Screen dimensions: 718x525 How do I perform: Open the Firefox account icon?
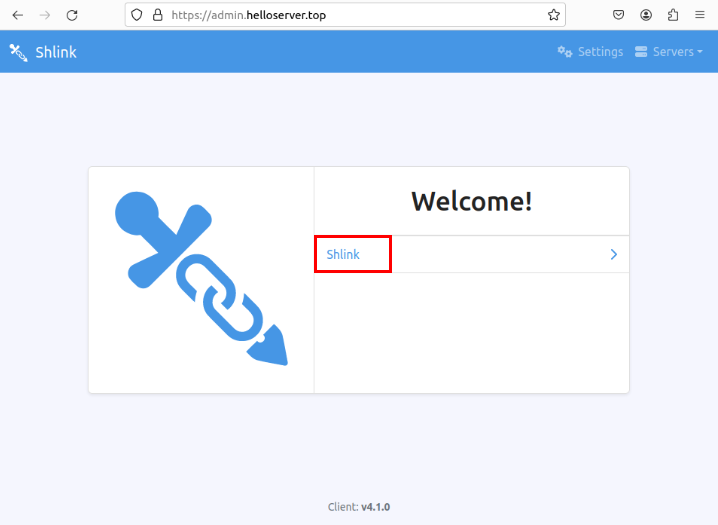pos(646,15)
